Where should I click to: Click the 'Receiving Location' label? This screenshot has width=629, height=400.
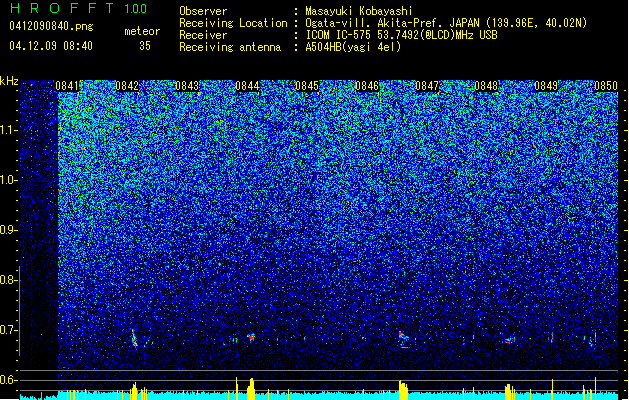[x=233, y=23]
